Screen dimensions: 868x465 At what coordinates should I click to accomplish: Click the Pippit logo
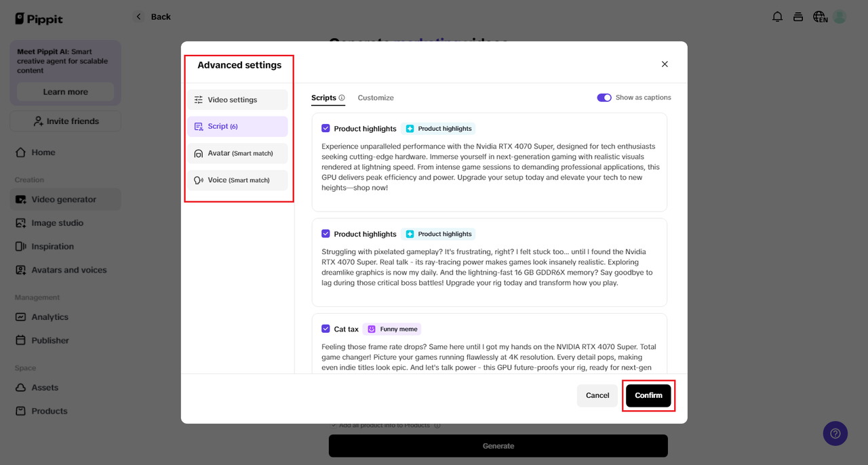point(39,18)
